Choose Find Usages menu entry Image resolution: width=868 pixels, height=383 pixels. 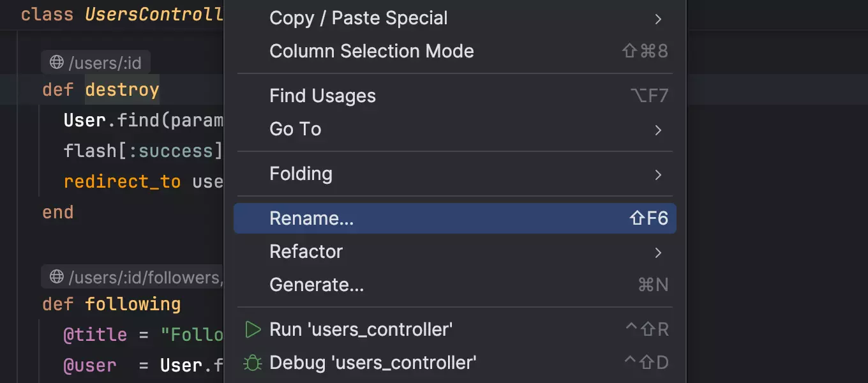(x=322, y=96)
